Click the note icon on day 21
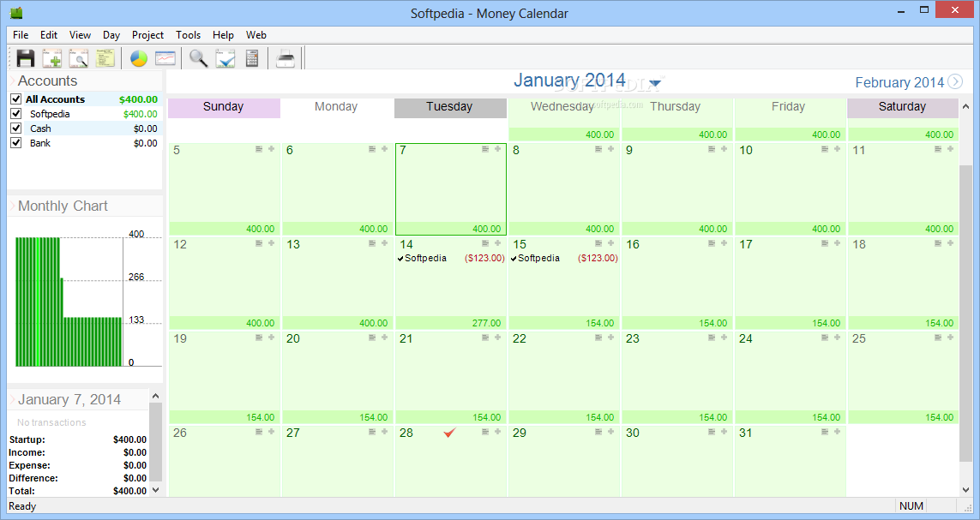The image size is (980, 520). tap(485, 338)
